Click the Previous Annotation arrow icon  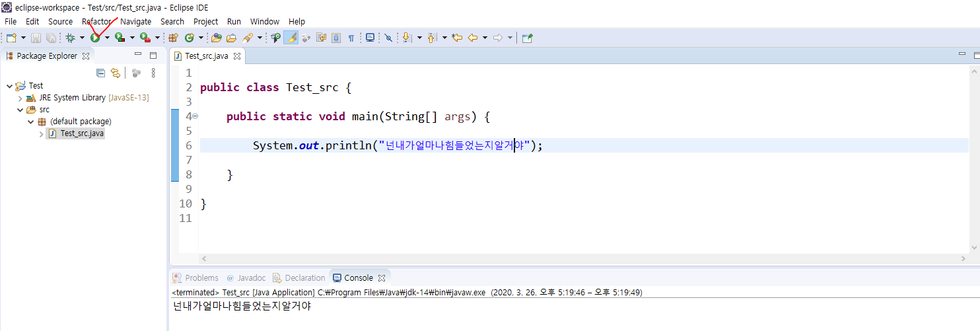tap(432, 38)
